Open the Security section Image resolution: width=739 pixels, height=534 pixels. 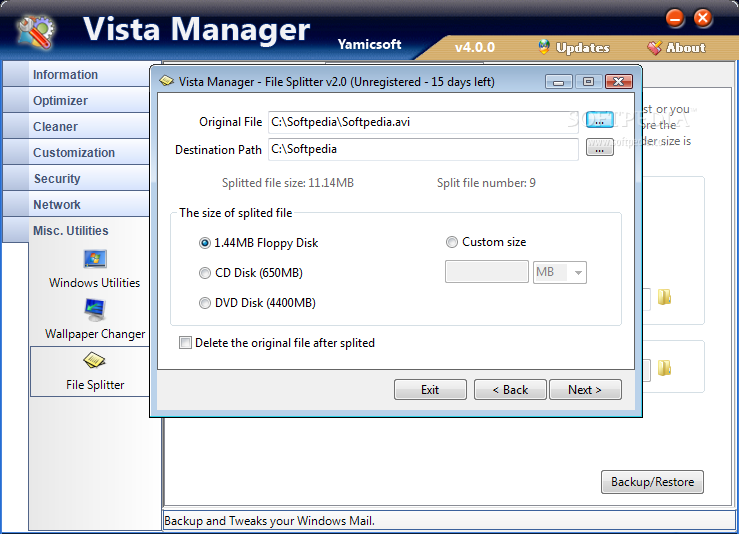point(76,178)
